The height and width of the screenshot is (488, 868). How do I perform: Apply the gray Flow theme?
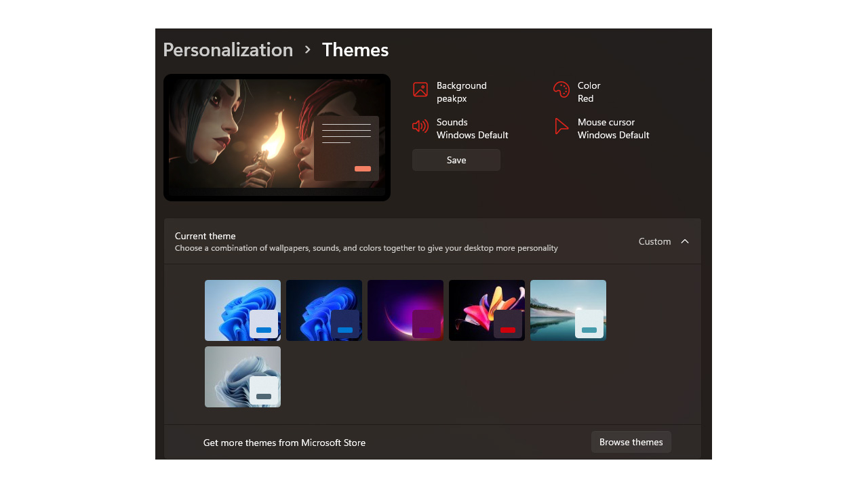pyautogui.click(x=243, y=377)
